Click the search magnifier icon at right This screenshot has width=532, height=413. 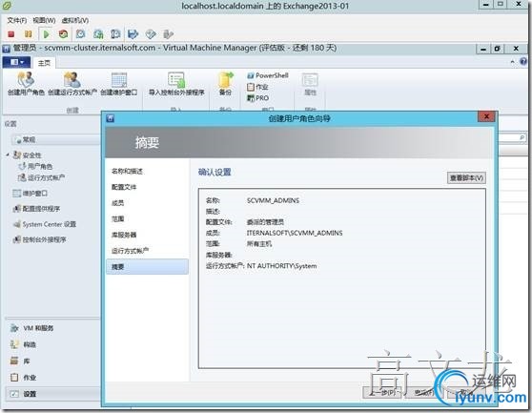pyautogui.click(x=522, y=137)
